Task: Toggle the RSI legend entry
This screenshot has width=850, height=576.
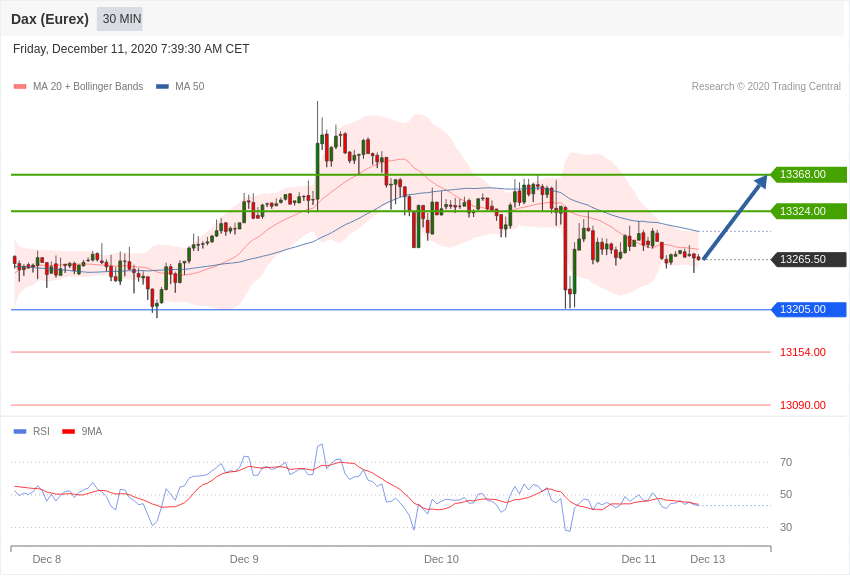Action: coord(31,431)
